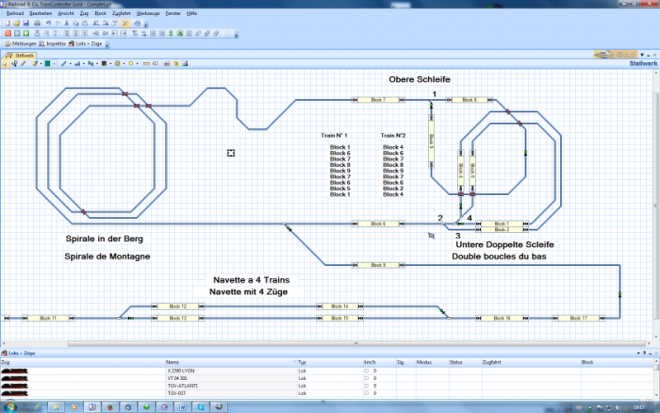Click Block 17 at right end of shuttle

pos(578,318)
